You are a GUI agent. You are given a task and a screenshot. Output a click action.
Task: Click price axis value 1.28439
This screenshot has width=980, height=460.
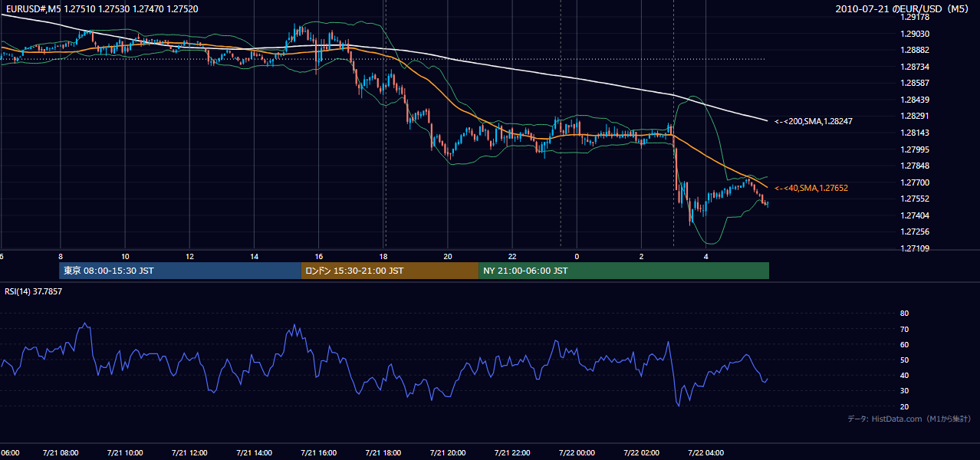pyautogui.click(x=915, y=100)
